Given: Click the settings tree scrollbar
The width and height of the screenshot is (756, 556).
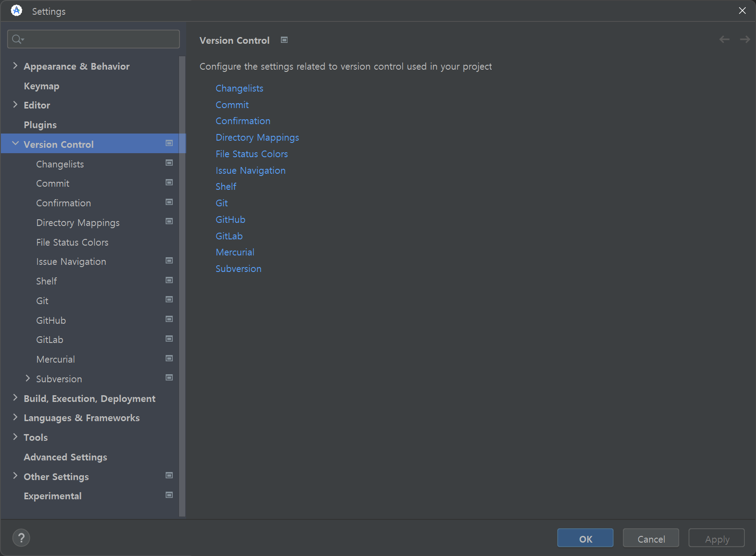Looking at the screenshot, I should tap(182, 286).
